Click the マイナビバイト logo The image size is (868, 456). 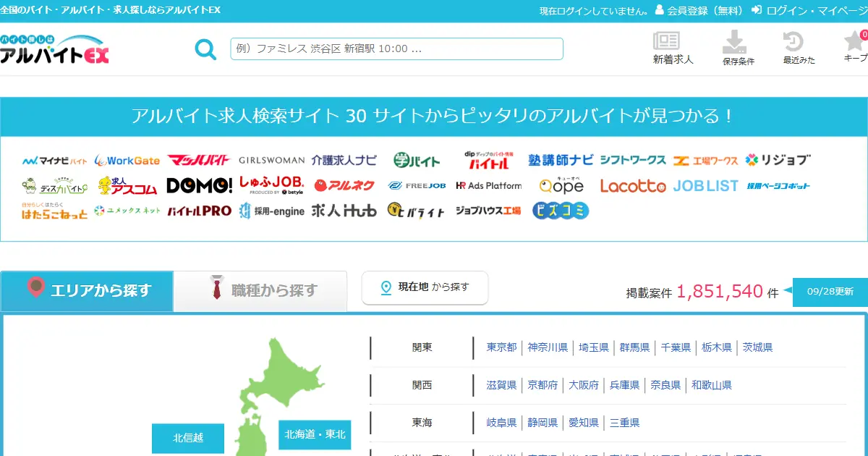(55, 160)
